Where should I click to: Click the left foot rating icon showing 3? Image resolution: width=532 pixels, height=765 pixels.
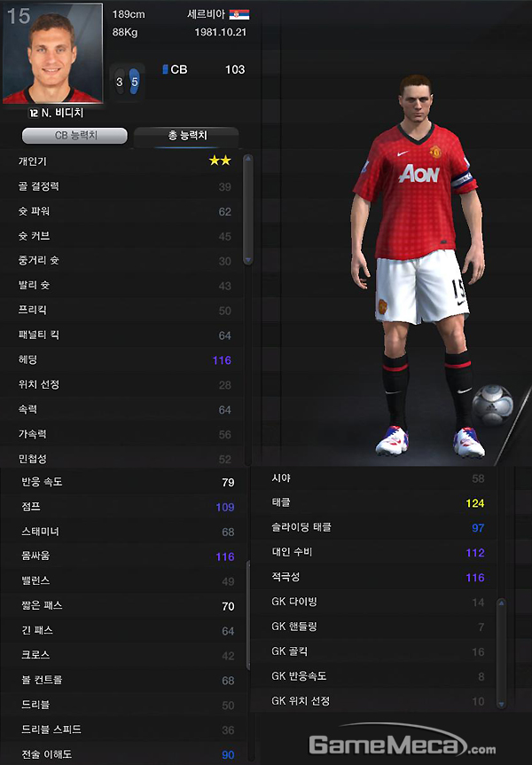(x=120, y=82)
